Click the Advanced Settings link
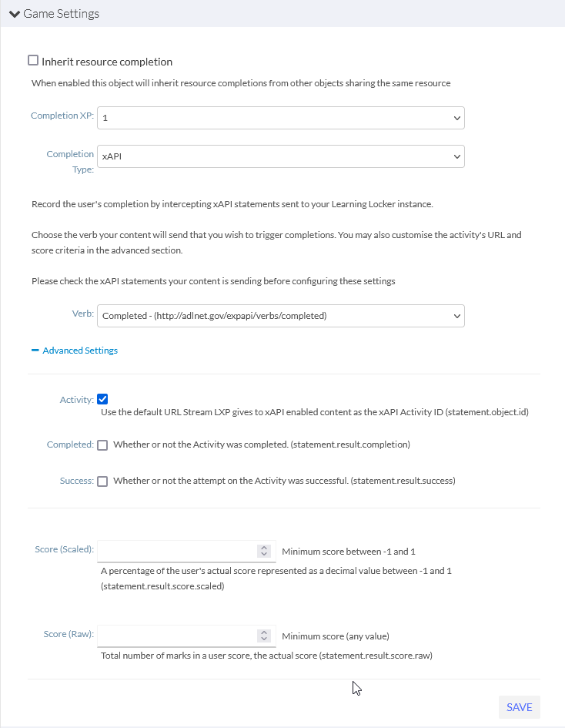565x728 pixels. (x=80, y=350)
